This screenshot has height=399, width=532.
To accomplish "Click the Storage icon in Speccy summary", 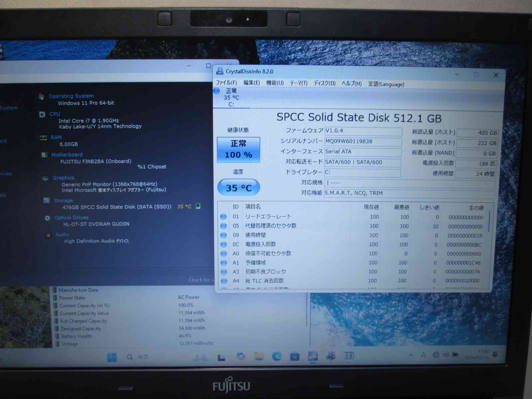I will [x=47, y=200].
